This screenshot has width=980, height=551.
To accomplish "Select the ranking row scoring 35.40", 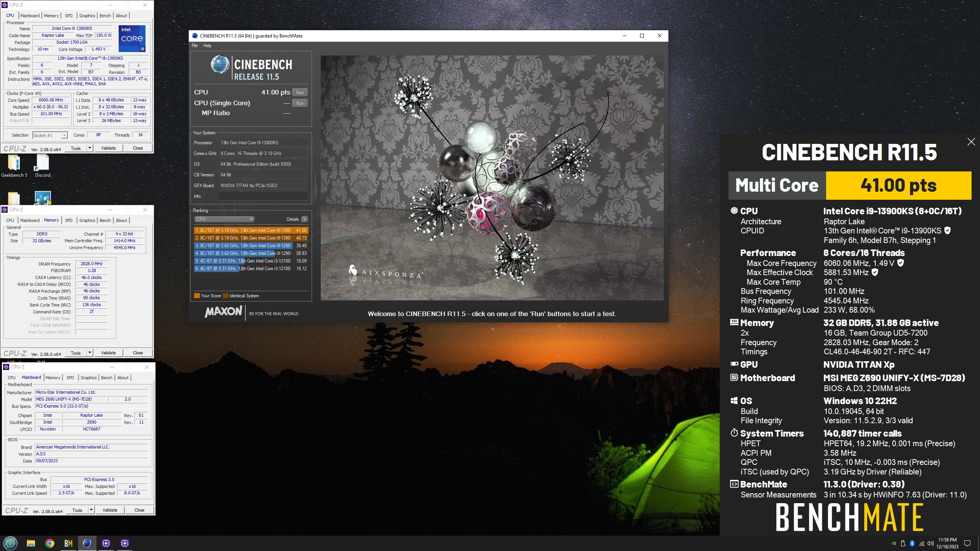I will (x=251, y=246).
